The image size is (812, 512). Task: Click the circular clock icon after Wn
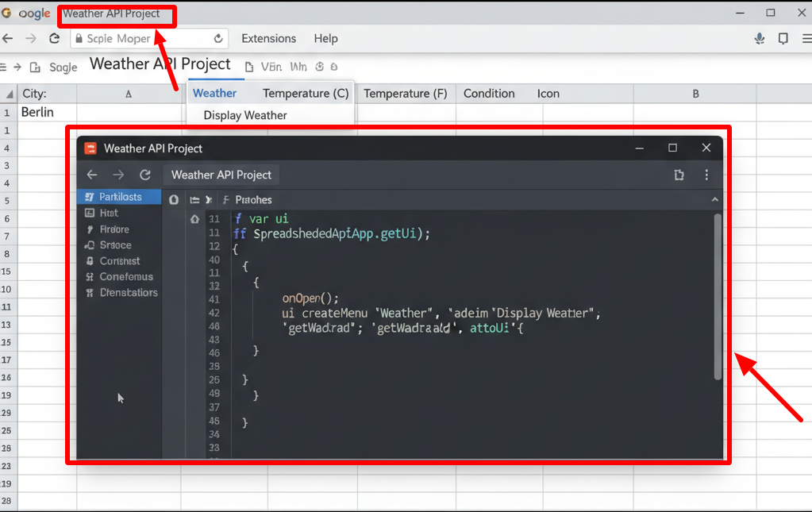click(320, 67)
